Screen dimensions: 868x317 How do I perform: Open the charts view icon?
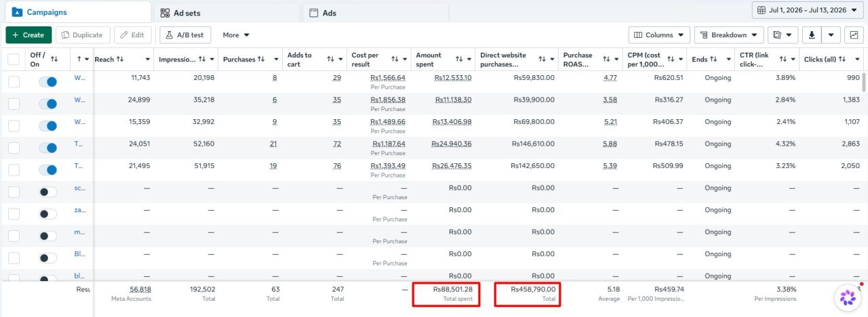[853, 35]
